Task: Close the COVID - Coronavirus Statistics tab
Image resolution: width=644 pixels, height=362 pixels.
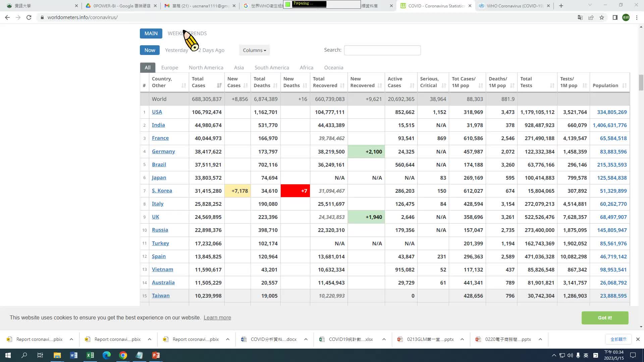Action: click(x=470, y=6)
